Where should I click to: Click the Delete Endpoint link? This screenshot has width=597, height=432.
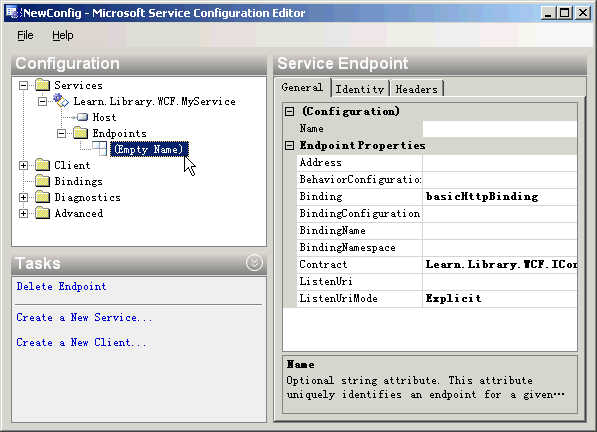[x=61, y=286]
